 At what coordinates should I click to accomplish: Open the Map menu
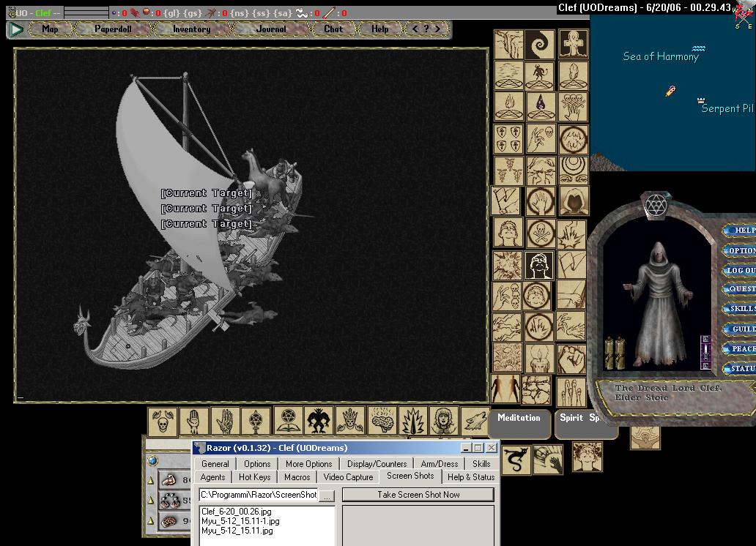[50, 29]
